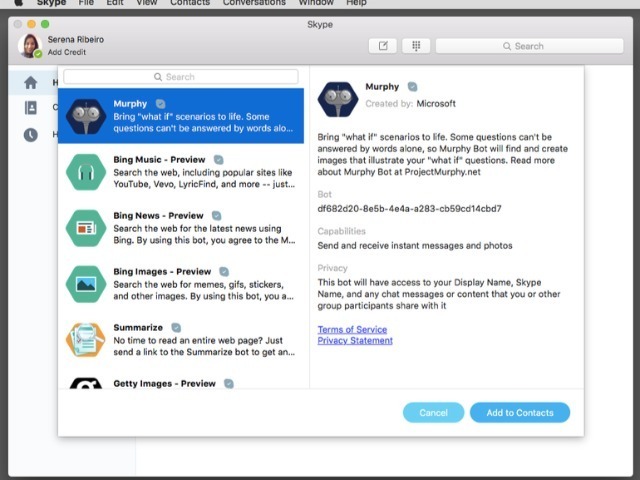Viewport: 640px width, 480px height.
Task: Select Summarize bot title
Action: [138, 327]
